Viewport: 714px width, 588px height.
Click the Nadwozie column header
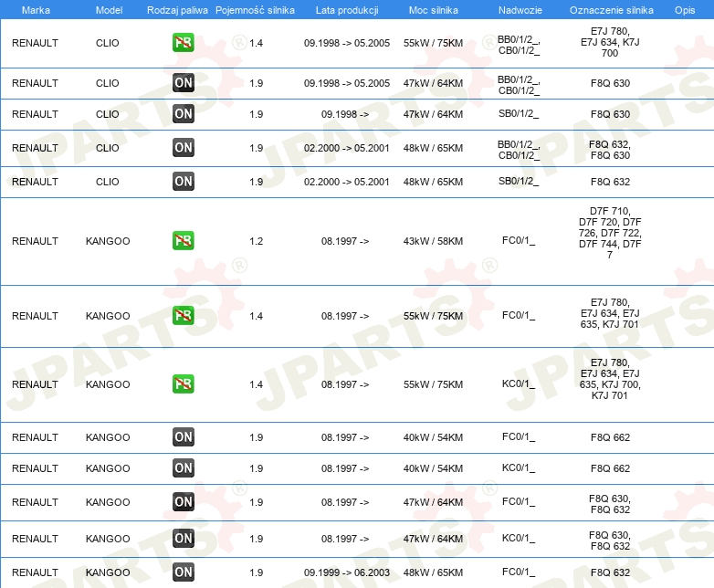tap(520, 10)
